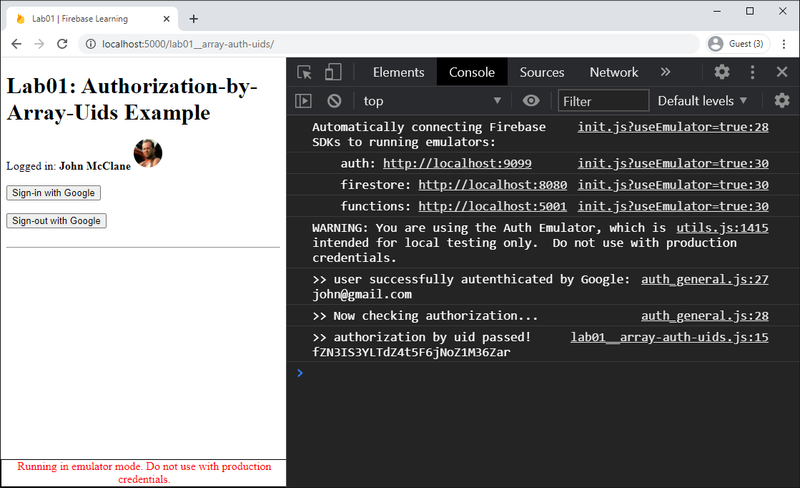The image size is (800, 488).
Task: Clear the console with the ban icon
Action: [x=334, y=101]
